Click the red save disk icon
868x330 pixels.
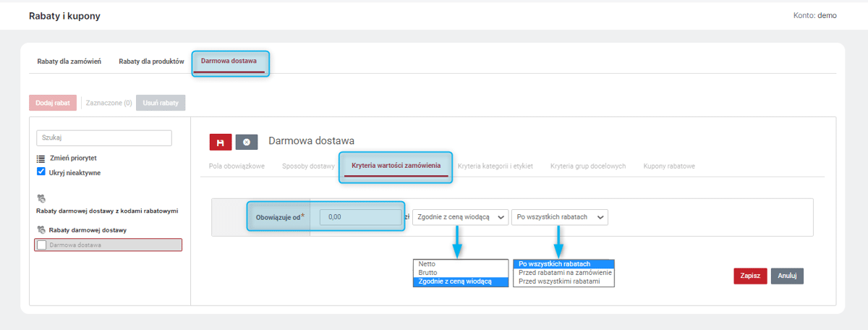[x=221, y=142]
